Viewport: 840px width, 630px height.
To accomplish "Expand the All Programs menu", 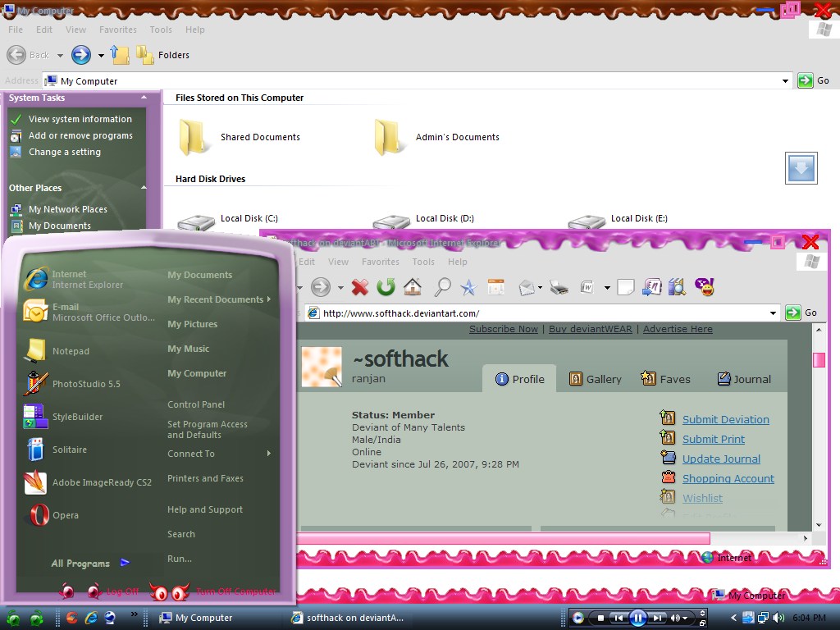I will coord(89,564).
